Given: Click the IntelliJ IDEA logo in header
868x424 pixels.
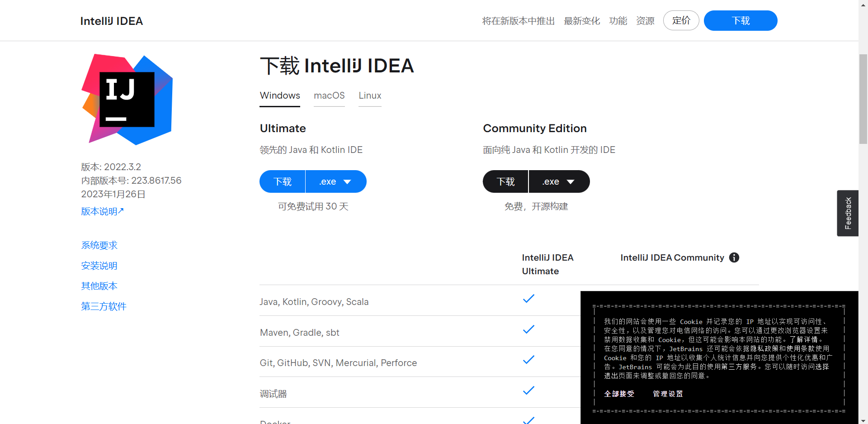Looking at the screenshot, I should [x=112, y=21].
